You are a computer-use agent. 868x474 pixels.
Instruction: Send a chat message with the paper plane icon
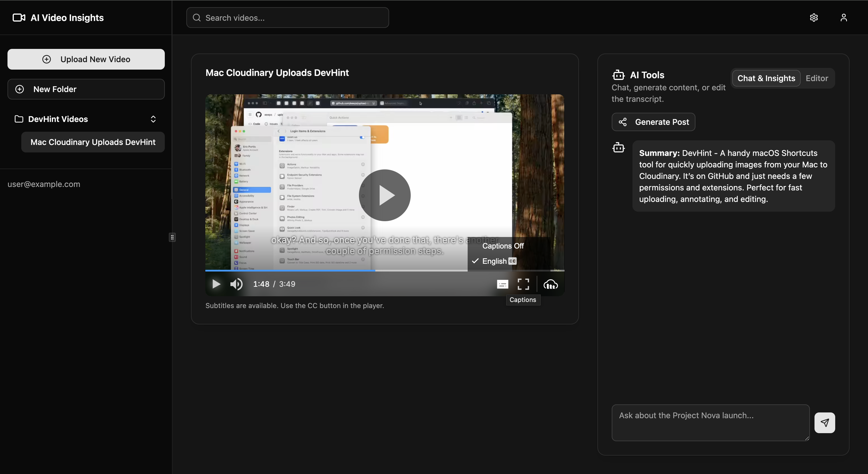pyautogui.click(x=825, y=423)
